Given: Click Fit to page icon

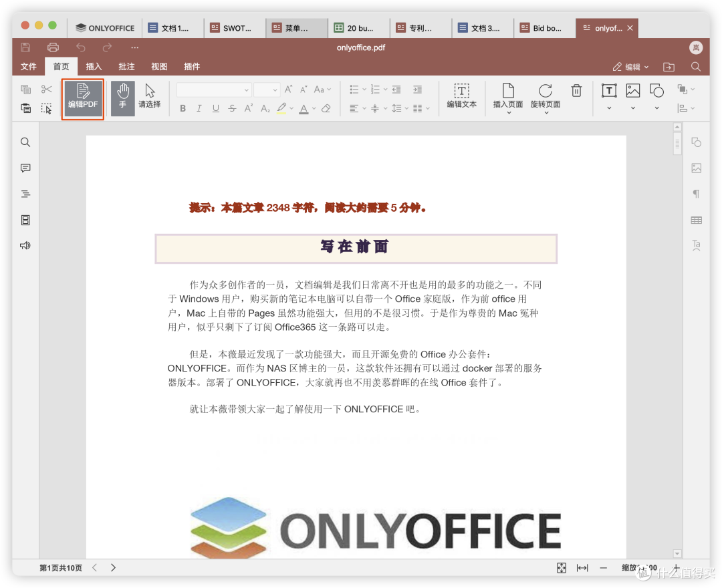Looking at the screenshot, I should [562, 568].
